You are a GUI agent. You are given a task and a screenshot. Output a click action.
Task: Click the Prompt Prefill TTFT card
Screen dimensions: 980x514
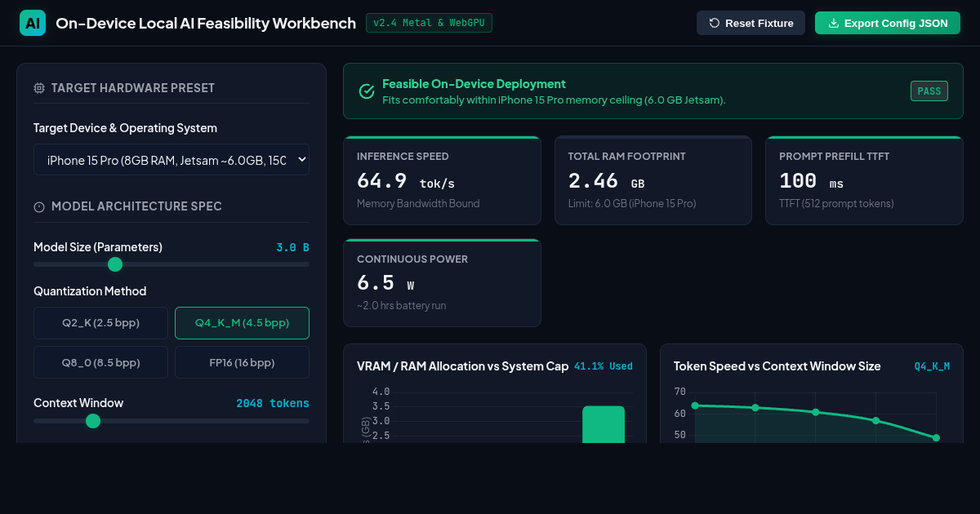(x=864, y=180)
